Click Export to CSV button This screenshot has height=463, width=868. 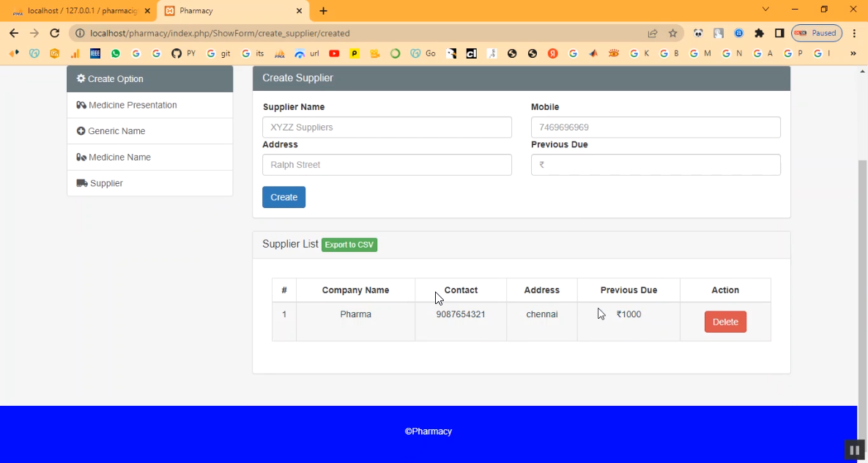349,245
